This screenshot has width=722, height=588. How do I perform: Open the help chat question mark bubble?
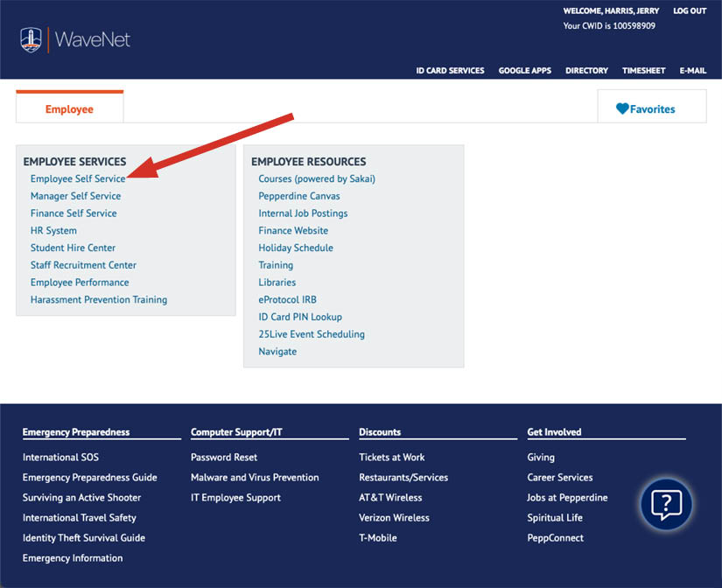tap(666, 503)
